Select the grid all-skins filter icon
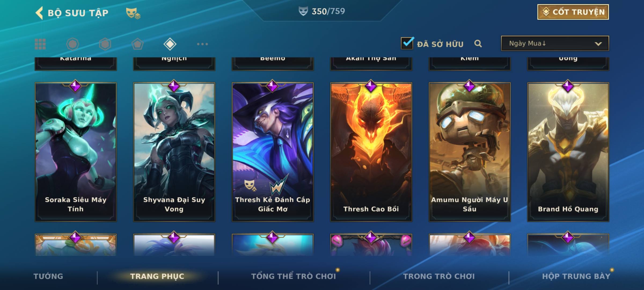 (x=40, y=44)
